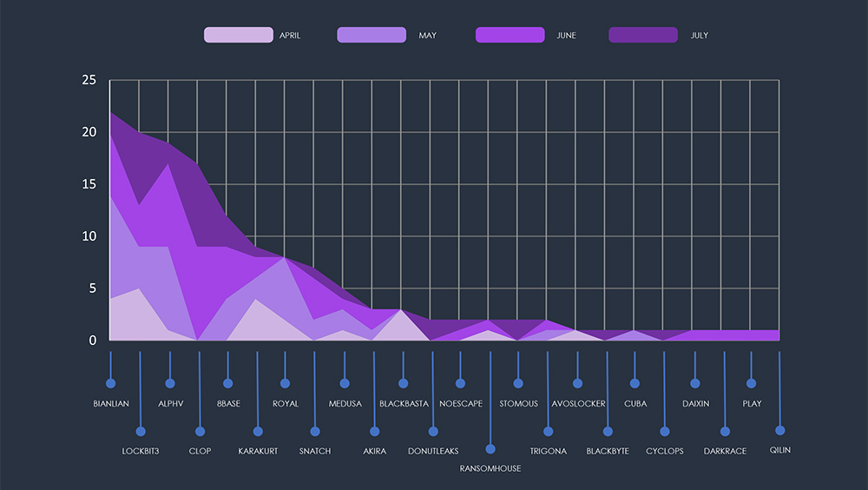This screenshot has height=490, width=868.
Task: Click the blue marker dot above DONUTLEAKS
Action: tap(433, 431)
